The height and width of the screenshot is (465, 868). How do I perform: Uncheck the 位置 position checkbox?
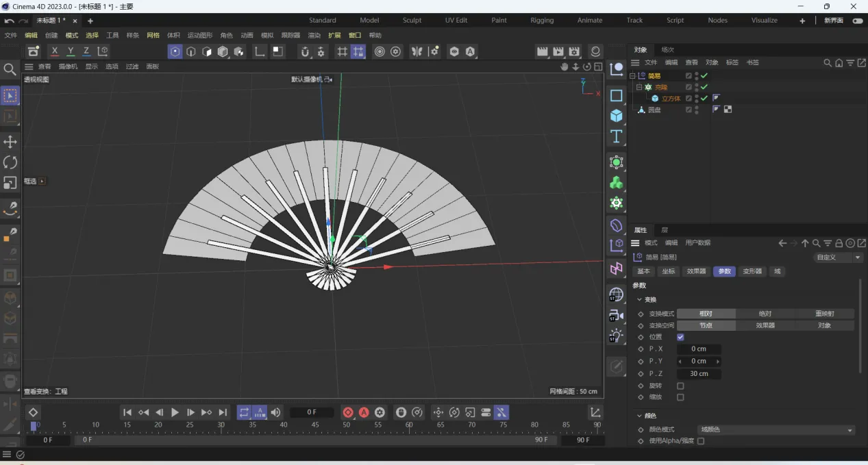[680, 337]
